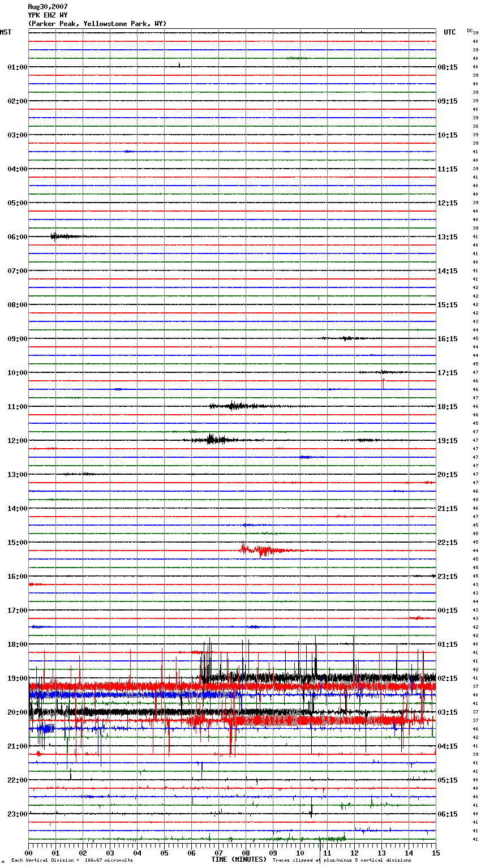Click the 14:15 UTC time label
Image resolution: width=481 pixels, height=868 pixels.
point(448,271)
